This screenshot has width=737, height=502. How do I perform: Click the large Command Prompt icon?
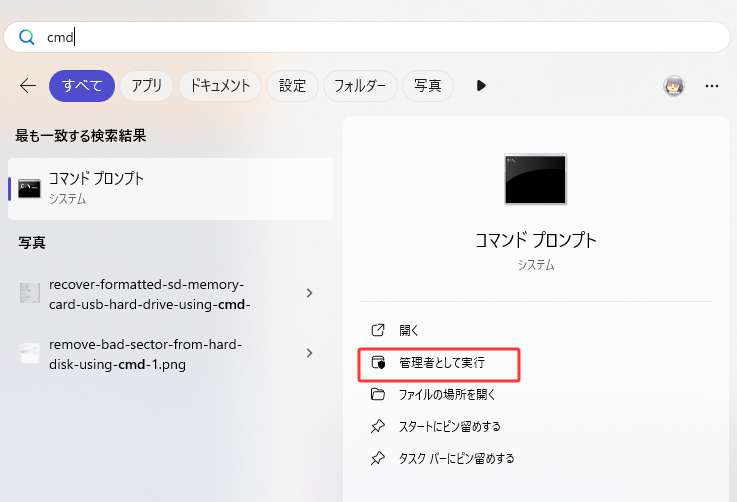[x=535, y=180]
